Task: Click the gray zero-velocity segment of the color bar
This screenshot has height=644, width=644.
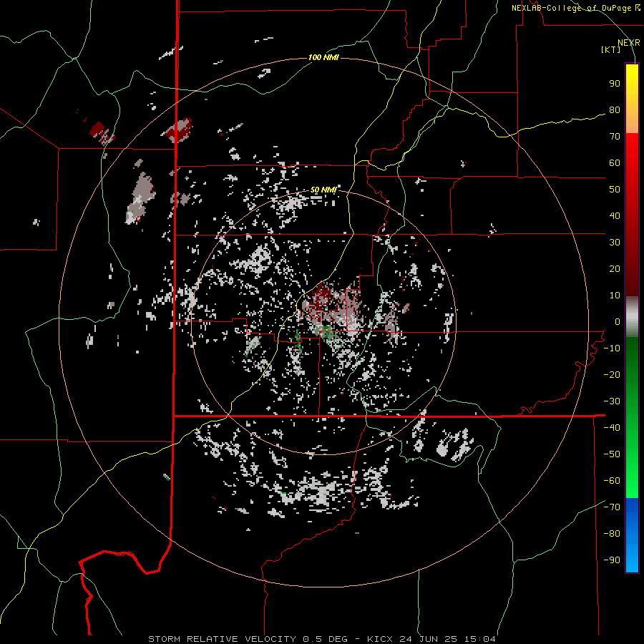Action: [x=632, y=317]
